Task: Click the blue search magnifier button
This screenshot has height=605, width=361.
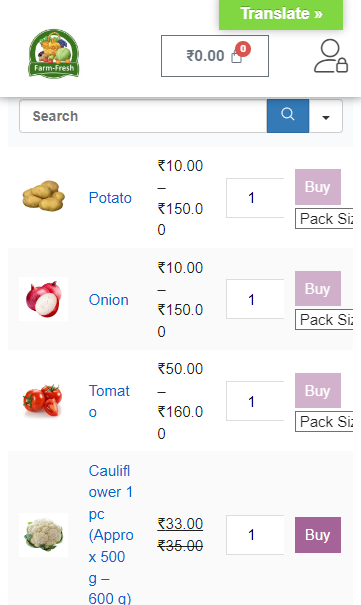Action: 288,116
